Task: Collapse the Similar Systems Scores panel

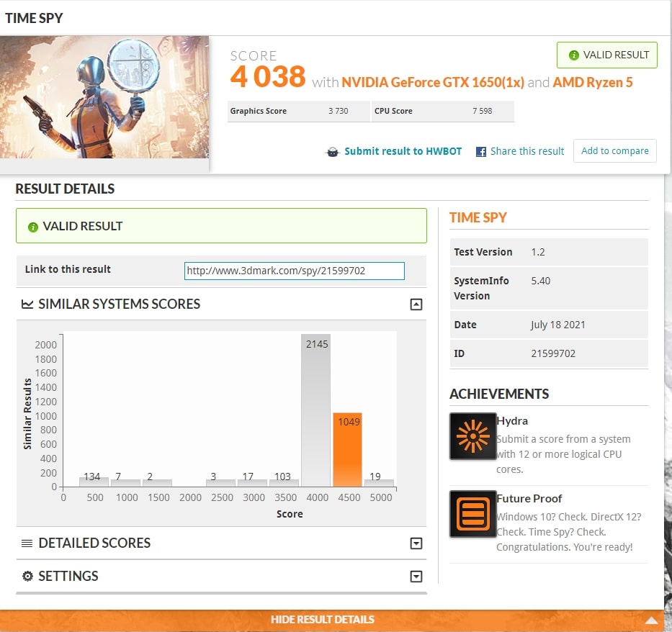Action: pos(416,304)
